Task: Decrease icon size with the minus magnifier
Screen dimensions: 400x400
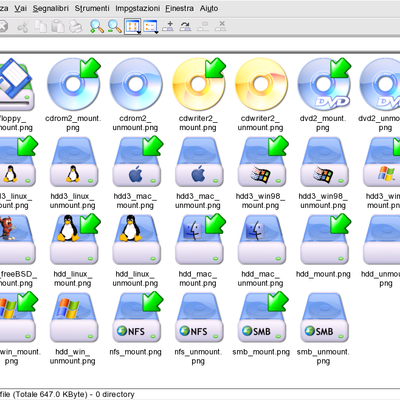Action: point(115,26)
